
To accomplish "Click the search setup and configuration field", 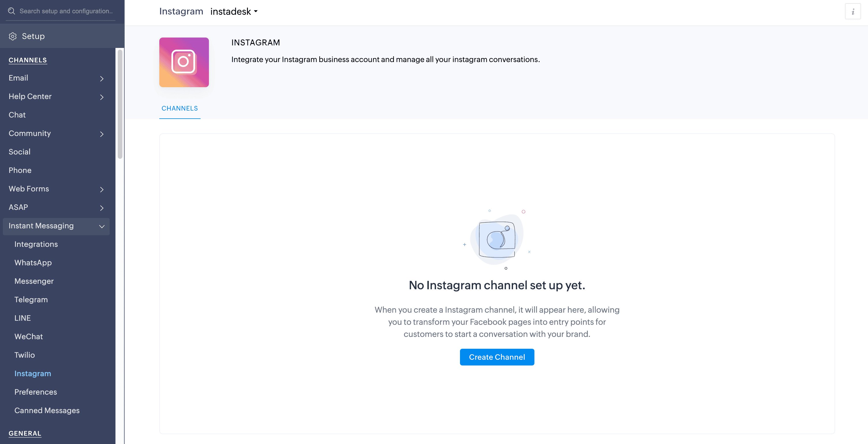I will pyautogui.click(x=66, y=11).
